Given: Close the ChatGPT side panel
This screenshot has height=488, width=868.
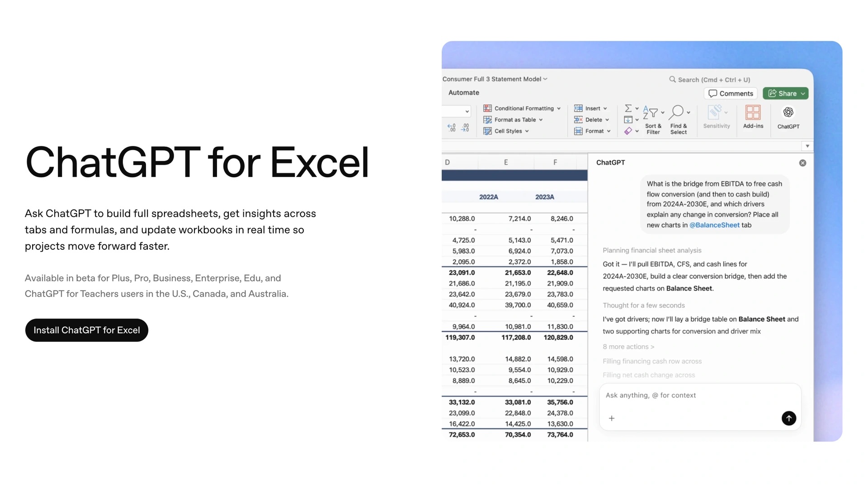Looking at the screenshot, I should point(802,163).
